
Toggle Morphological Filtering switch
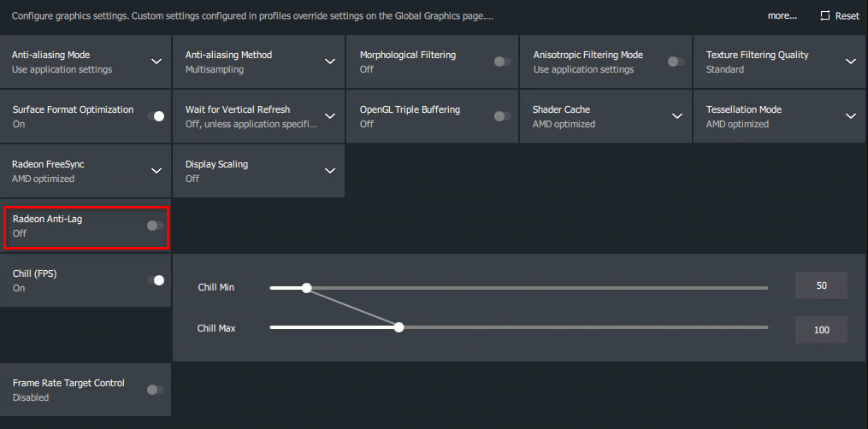pos(503,62)
